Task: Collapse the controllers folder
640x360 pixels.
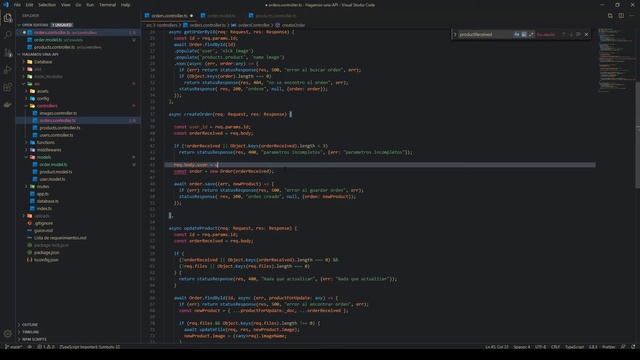Action: tap(47, 106)
